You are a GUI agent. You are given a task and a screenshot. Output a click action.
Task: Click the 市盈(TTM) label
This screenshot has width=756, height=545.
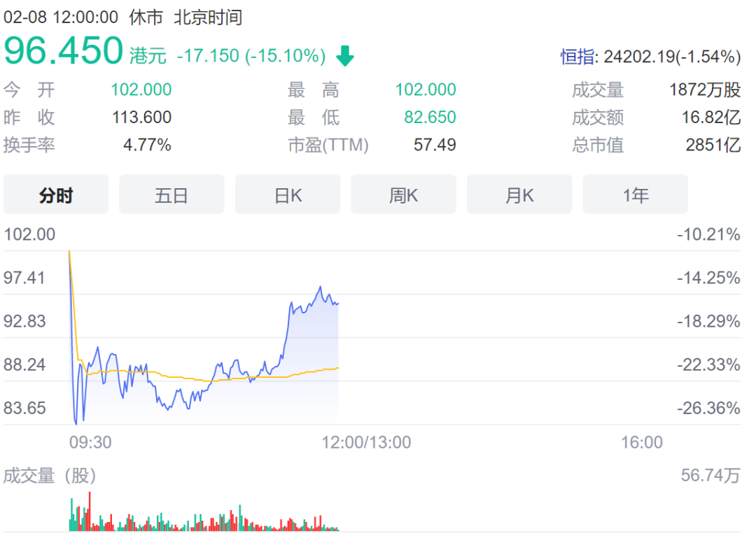(328, 146)
